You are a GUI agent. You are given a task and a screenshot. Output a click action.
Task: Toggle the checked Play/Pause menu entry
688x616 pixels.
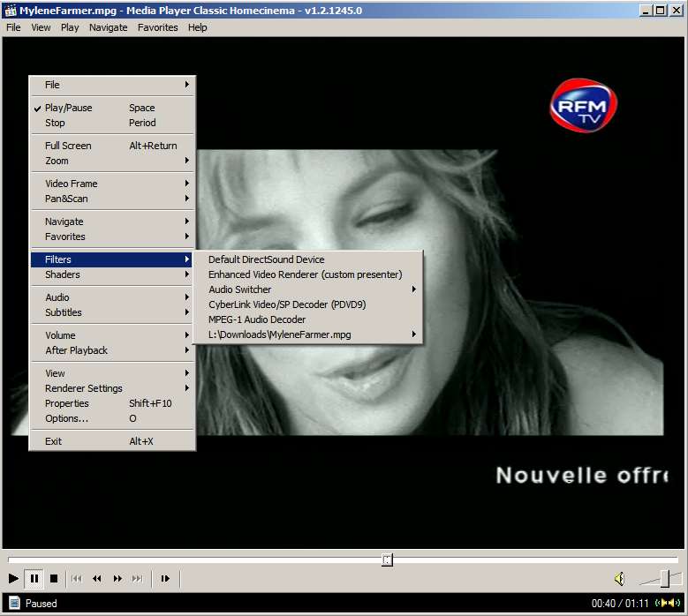click(69, 108)
